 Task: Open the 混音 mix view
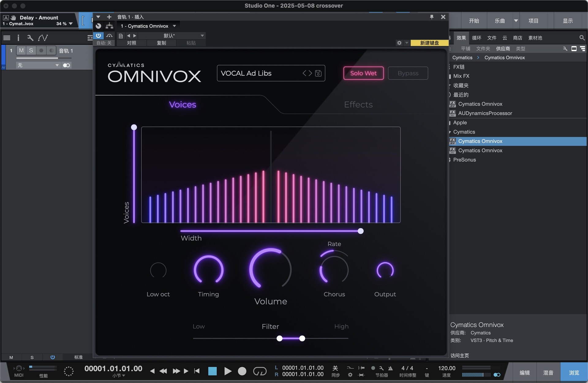click(x=548, y=373)
